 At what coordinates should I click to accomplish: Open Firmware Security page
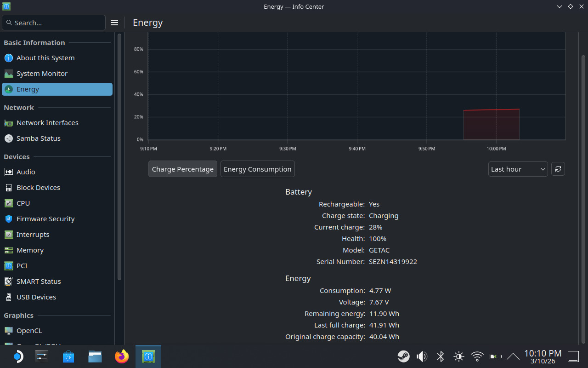click(x=57, y=219)
